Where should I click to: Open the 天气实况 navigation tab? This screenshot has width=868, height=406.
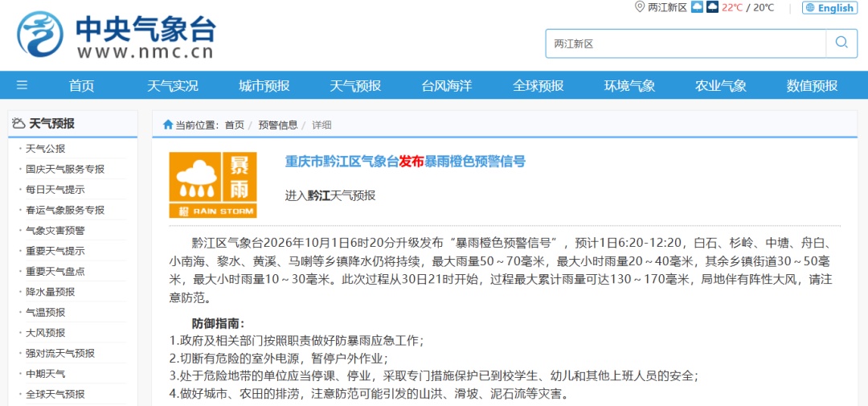click(173, 86)
